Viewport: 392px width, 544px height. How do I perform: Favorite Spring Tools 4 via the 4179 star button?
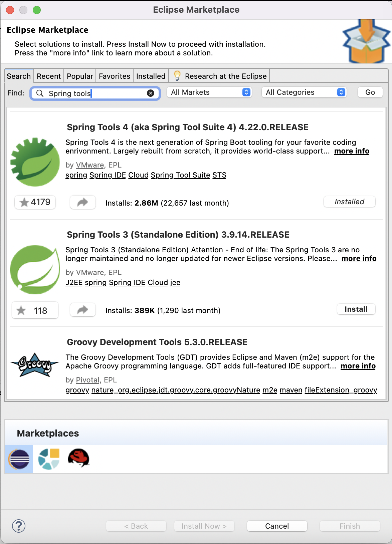coord(35,202)
